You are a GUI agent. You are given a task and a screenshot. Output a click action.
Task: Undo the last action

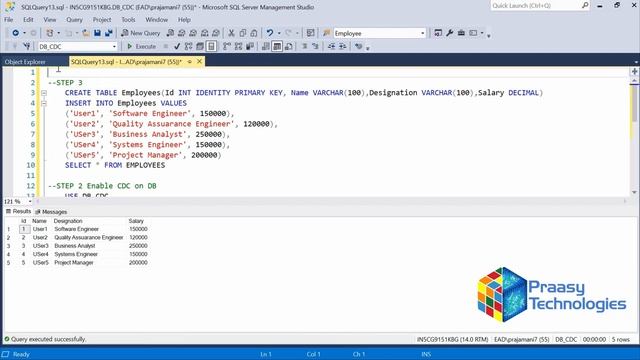(270, 33)
